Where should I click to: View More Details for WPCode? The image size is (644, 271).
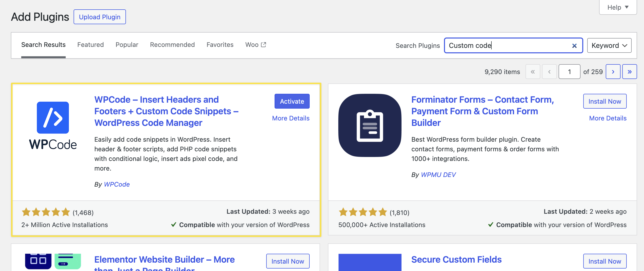tap(290, 118)
